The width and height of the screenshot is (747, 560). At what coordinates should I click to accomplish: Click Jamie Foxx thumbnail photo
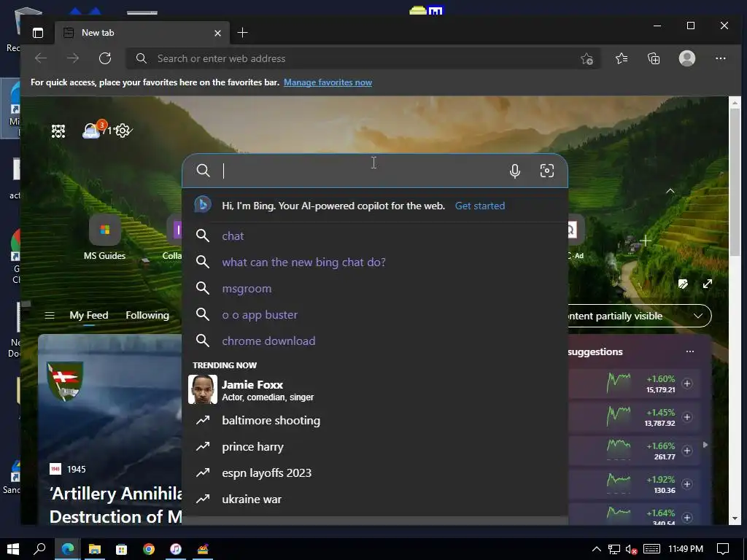pos(203,389)
